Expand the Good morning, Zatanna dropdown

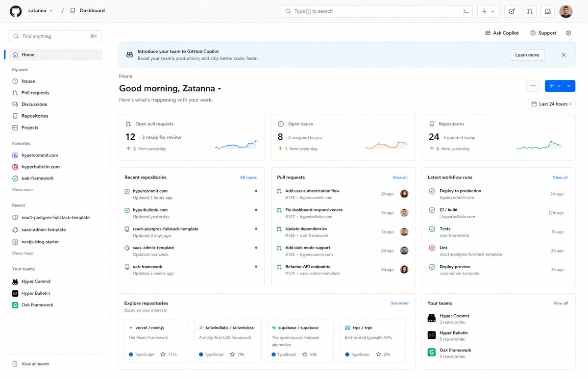(220, 89)
